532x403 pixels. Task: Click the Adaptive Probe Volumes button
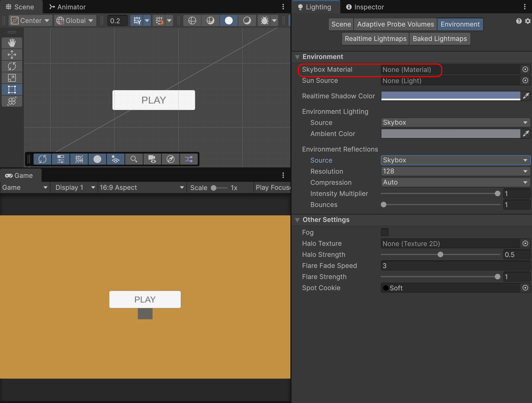395,24
